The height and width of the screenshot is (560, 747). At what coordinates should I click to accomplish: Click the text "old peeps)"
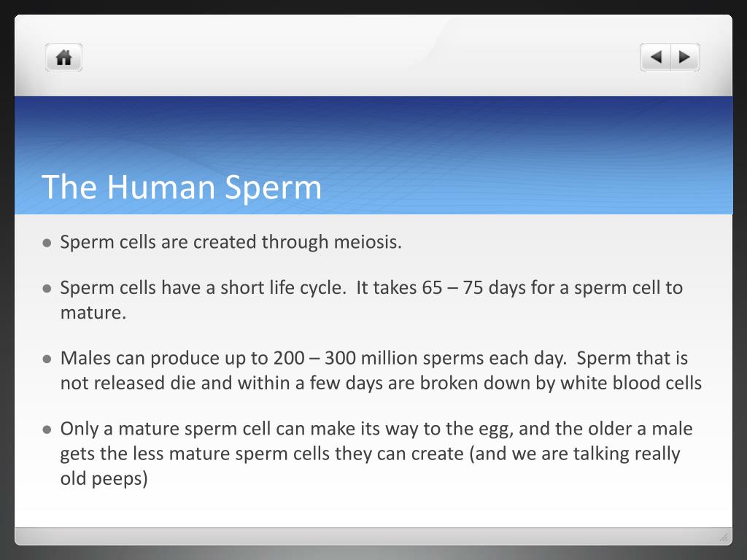pos(104,479)
